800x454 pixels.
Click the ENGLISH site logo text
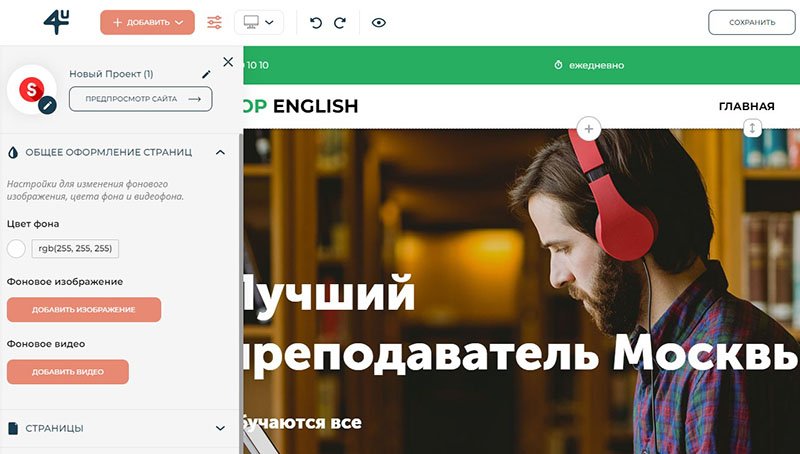(315, 106)
